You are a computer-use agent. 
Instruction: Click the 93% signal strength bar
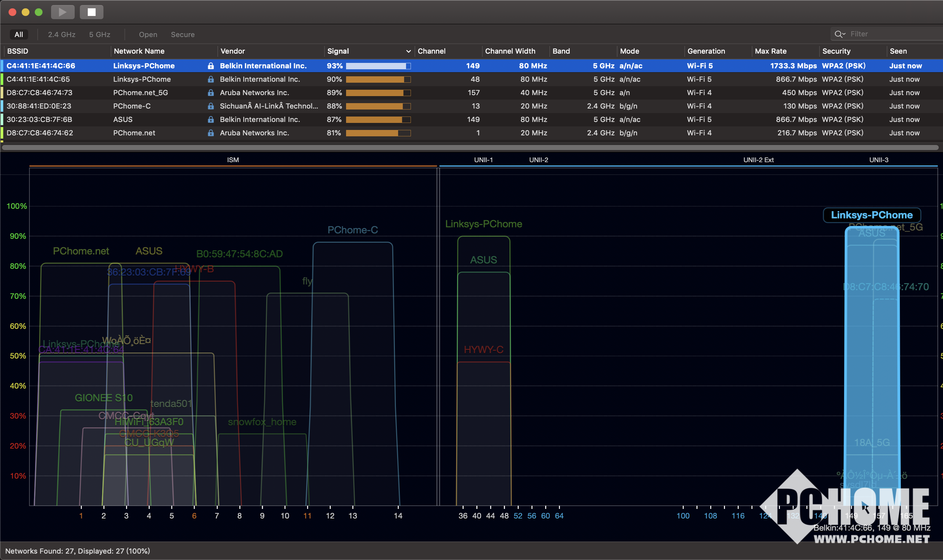(x=378, y=66)
